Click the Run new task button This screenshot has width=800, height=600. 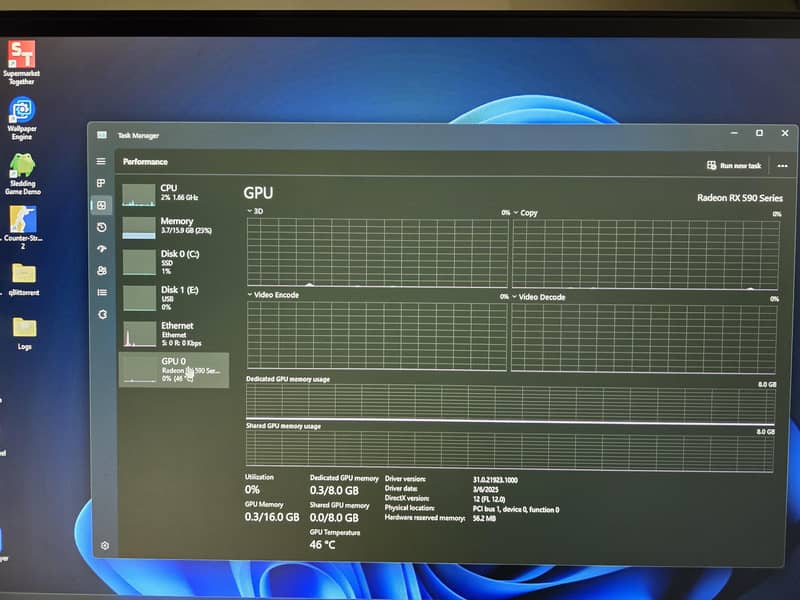tap(734, 165)
